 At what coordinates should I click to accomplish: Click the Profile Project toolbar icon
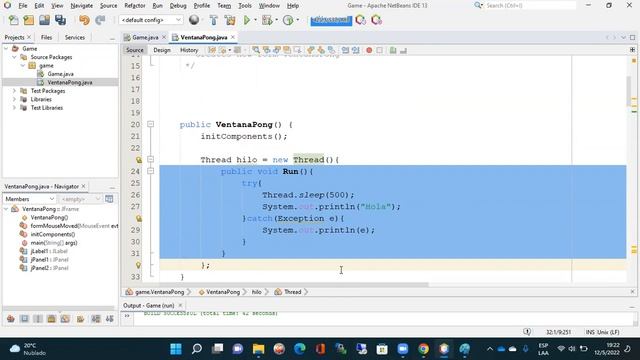click(288, 20)
